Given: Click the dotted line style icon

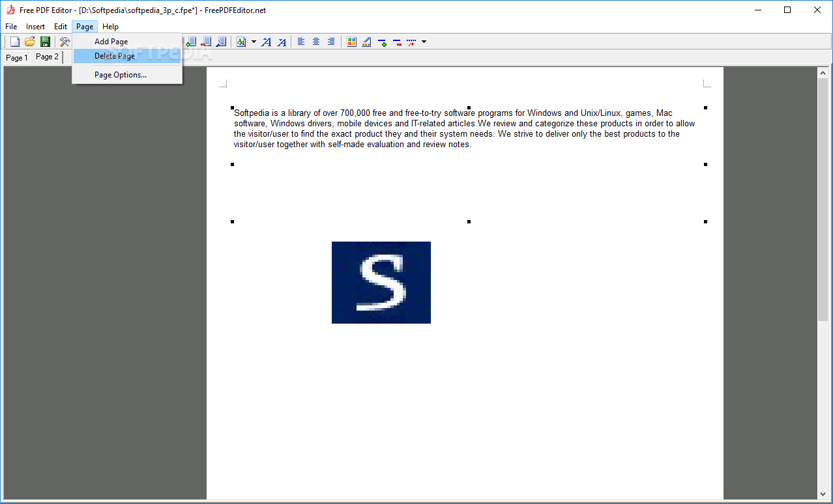Looking at the screenshot, I should [x=411, y=42].
